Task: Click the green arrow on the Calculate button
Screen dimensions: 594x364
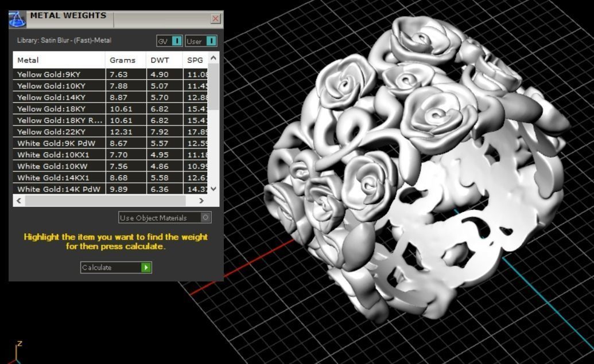Action: coord(146,268)
